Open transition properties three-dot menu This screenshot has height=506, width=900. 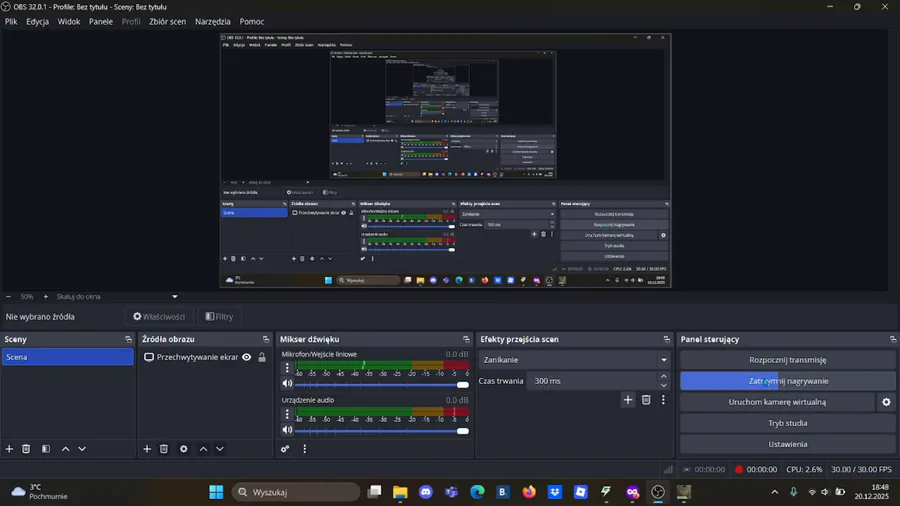pyautogui.click(x=664, y=400)
